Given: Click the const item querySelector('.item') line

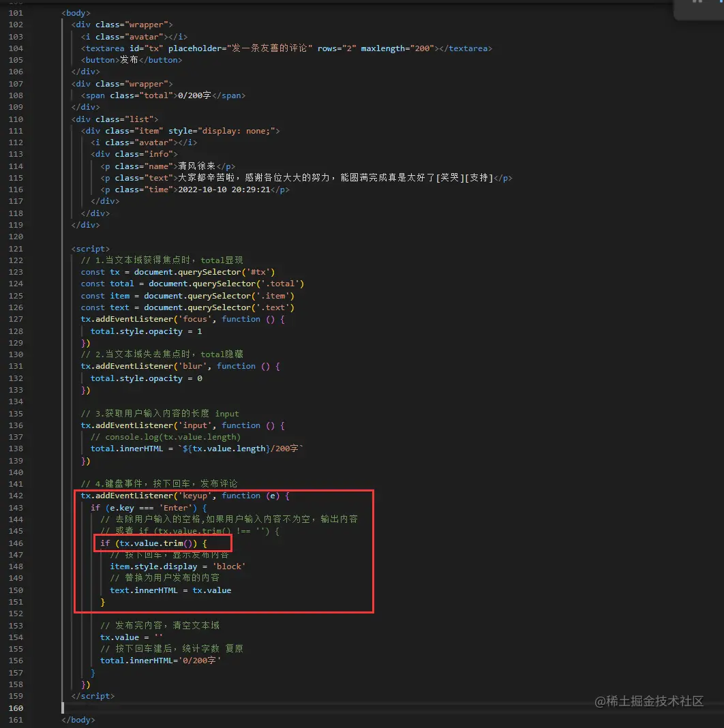Looking at the screenshot, I should click(187, 296).
